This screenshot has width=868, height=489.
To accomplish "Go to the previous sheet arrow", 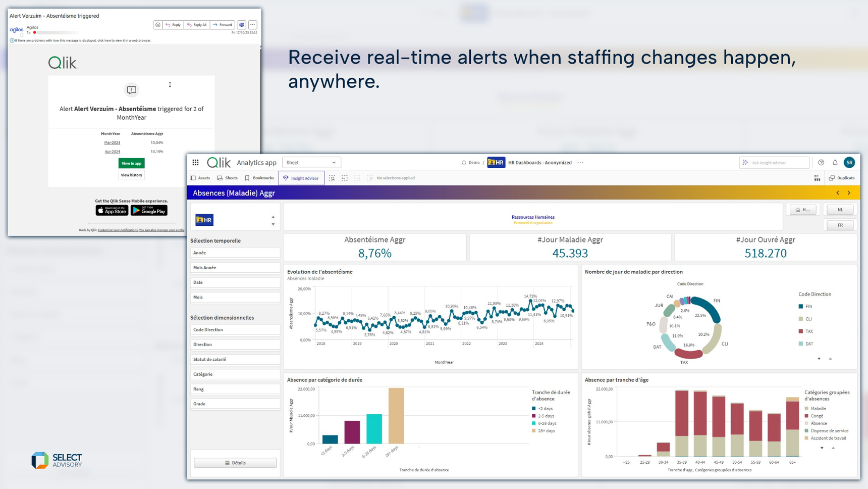I will coord(838,193).
